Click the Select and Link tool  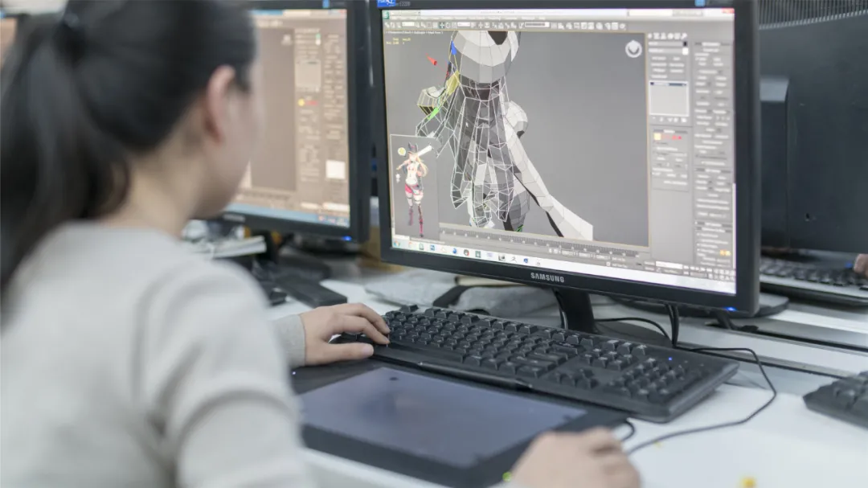pyautogui.click(x=387, y=25)
